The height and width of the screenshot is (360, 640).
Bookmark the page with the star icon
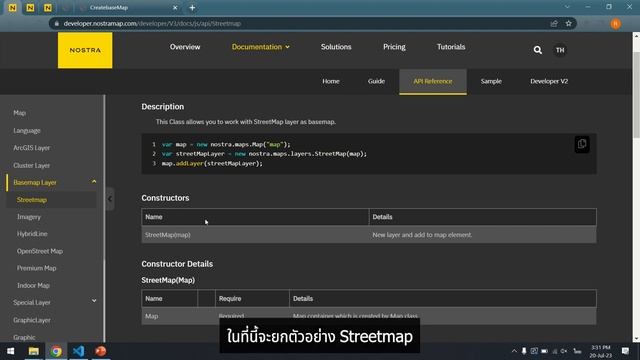pyautogui.click(x=569, y=24)
